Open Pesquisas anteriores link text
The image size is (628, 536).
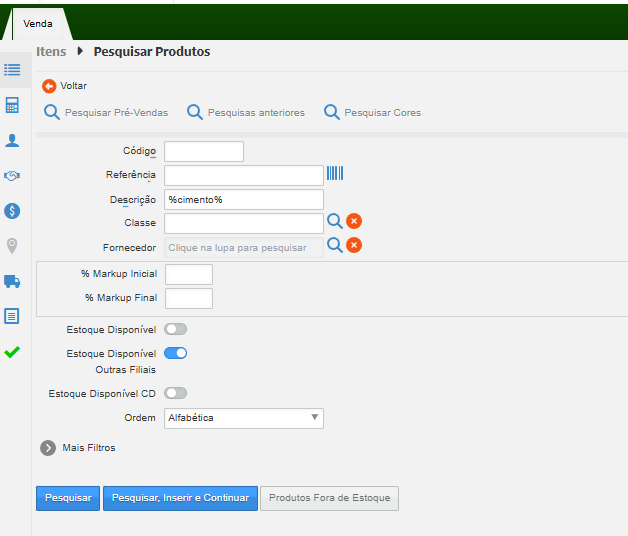click(256, 113)
